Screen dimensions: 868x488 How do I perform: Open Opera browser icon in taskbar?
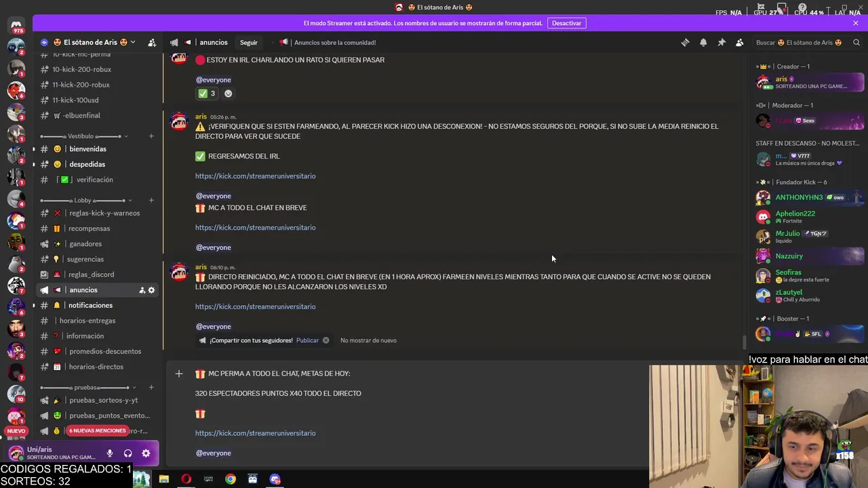(186, 479)
